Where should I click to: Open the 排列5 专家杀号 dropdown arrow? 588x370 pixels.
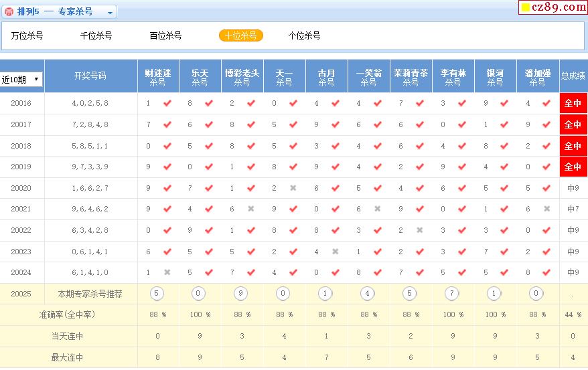(x=111, y=12)
